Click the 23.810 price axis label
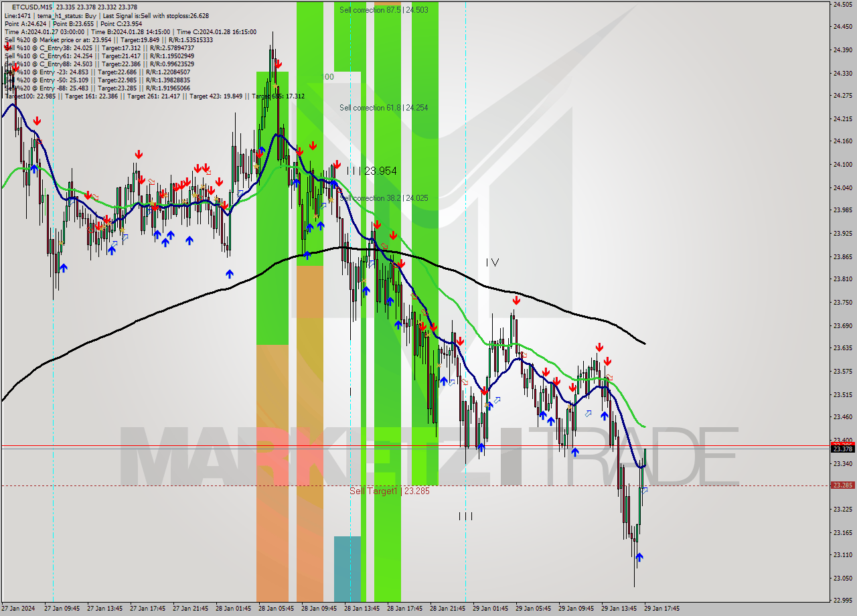The width and height of the screenshot is (857, 616). pos(842,279)
